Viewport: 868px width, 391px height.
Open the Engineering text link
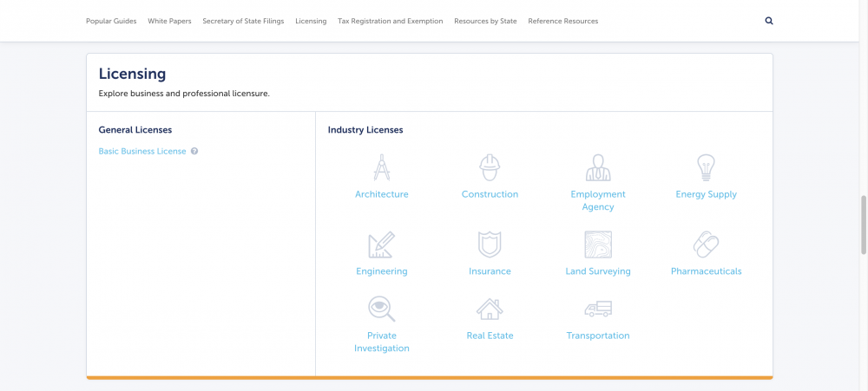[381, 271]
